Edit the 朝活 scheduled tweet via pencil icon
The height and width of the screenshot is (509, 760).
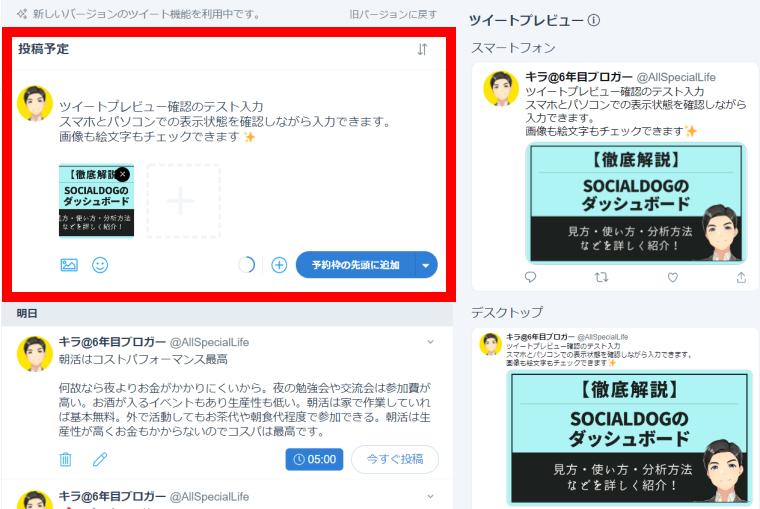click(100, 460)
